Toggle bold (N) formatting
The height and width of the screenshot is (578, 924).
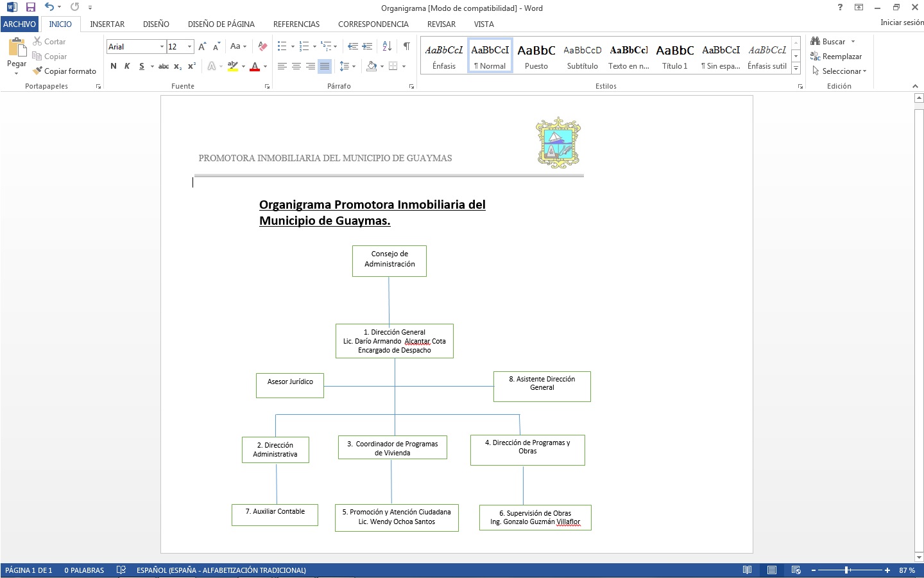(x=114, y=66)
